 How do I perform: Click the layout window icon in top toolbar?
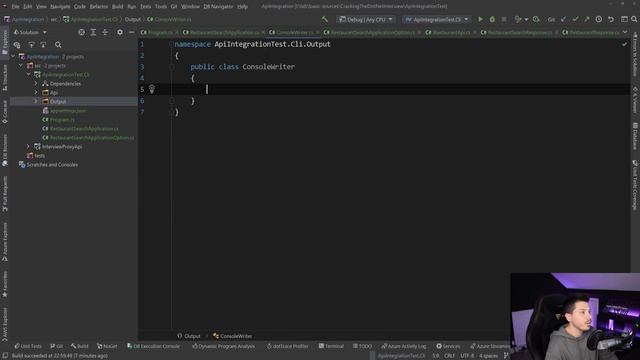tap(624, 19)
